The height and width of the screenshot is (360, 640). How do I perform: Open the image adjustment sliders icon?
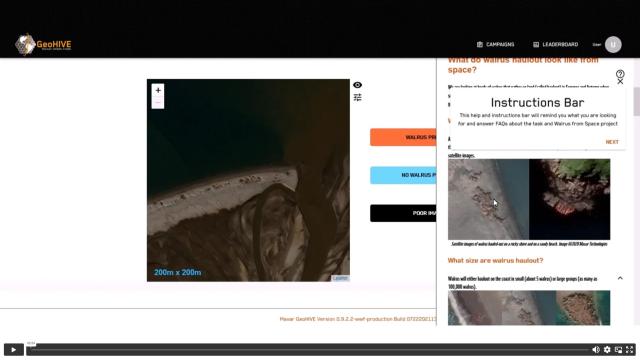coord(358,97)
